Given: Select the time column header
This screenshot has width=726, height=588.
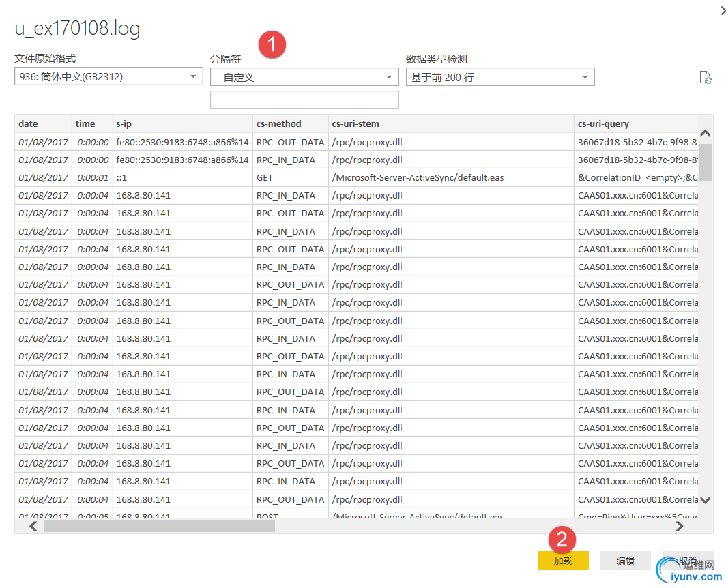Looking at the screenshot, I should pyautogui.click(x=92, y=123).
